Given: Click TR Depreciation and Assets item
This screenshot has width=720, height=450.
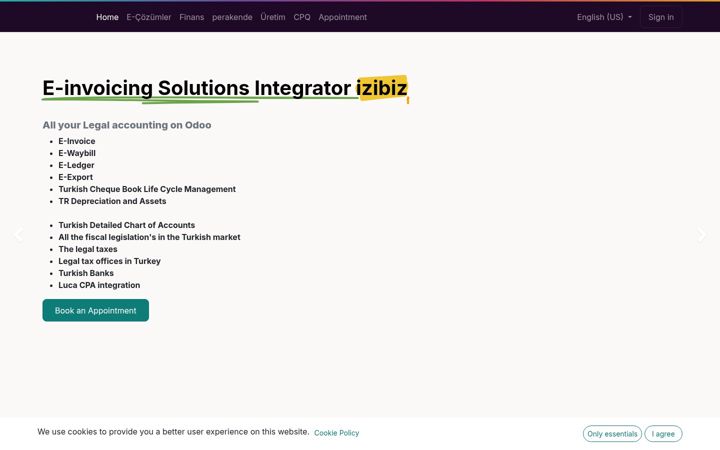Looking at the screenshot, I should pyautogui.click(x=112, y=201).
